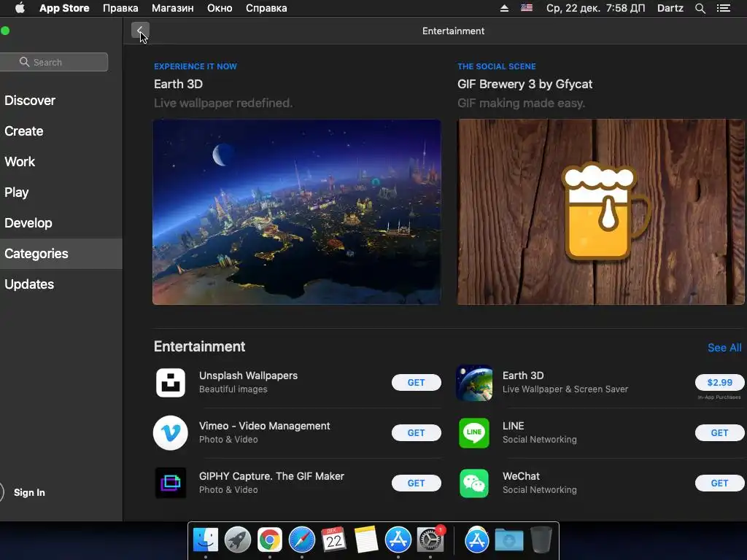Image resolution: width=747 pixels, height=560 pixels.
Task: Open Spotlight search magnifier in menu bar
Action: point(700,8)
